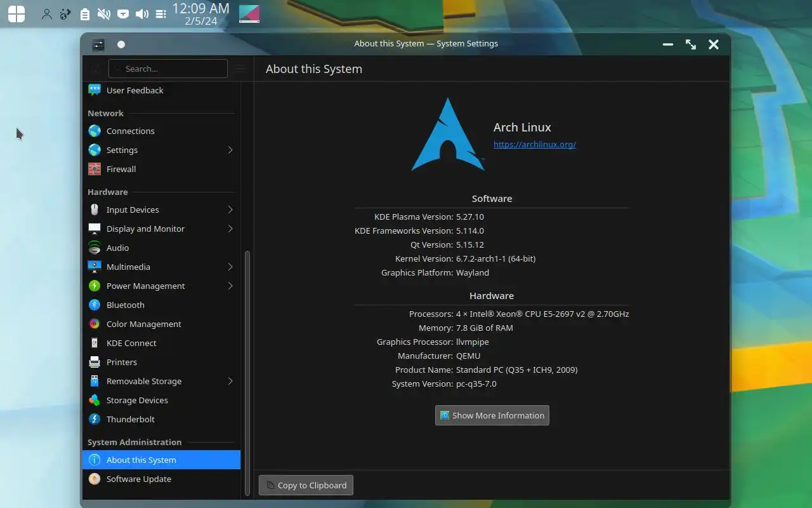Click Product Name value Standard PC
Image resolution: width=812 pixels, height=508 pixels.
(x=517, y=370)
